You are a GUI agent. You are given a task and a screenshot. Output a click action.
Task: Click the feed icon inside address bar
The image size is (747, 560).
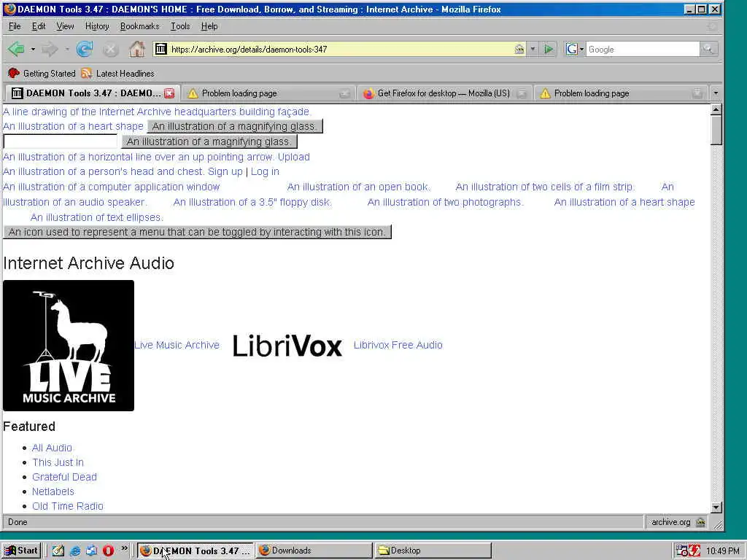tap(519, 49)
